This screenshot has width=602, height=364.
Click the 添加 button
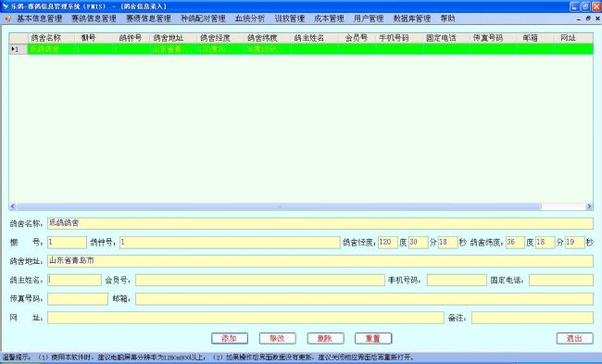click(230, 338)
